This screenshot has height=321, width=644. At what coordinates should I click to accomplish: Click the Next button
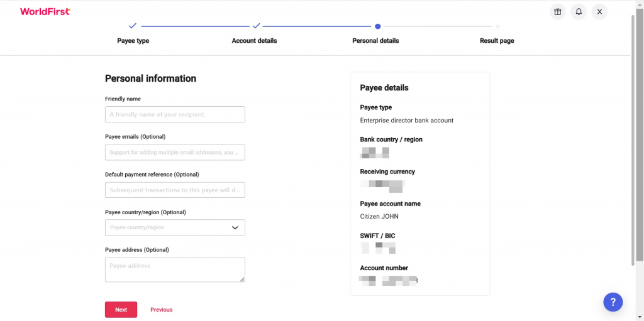click(121, 310)
